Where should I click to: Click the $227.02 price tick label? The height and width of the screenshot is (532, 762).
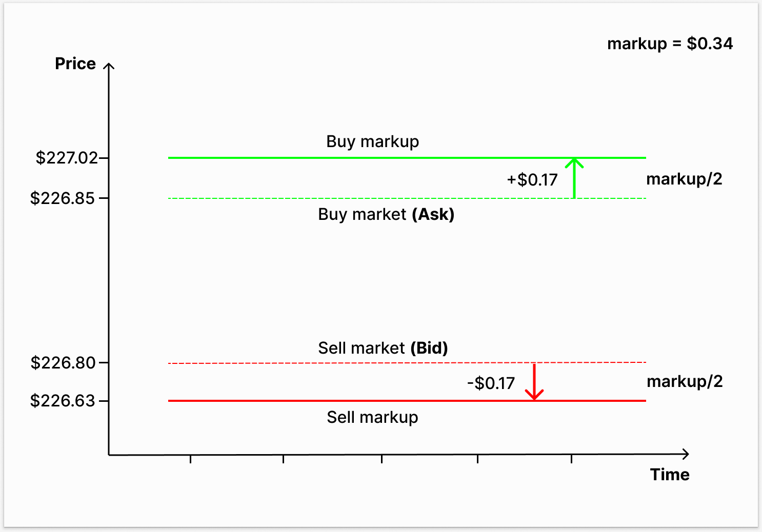(67, 157)
